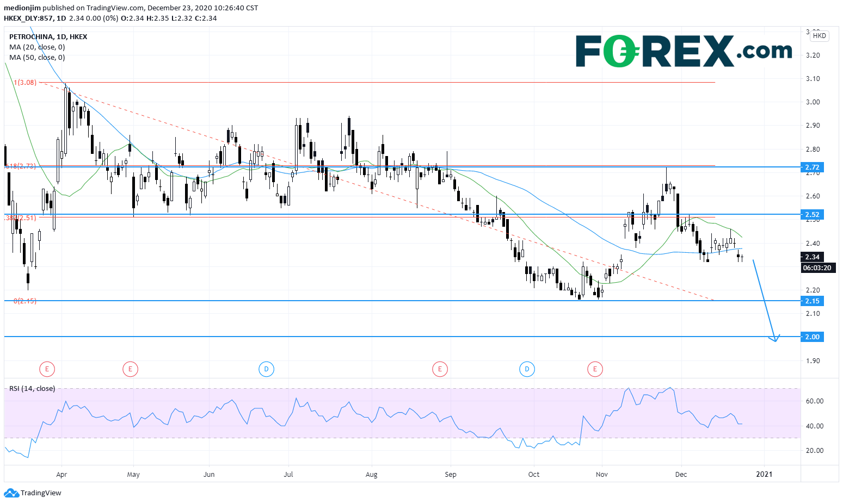Select the MA (50, close, 0) indicator legend

(37, 58)
